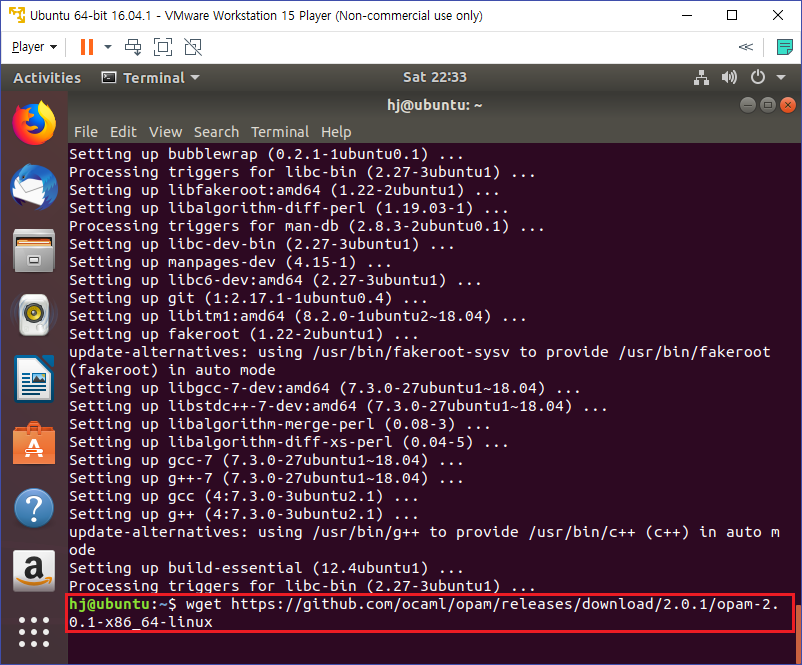Close the hj@ubuntu terminal window
This screenshot has height=665, width=802.
[x=788, y=105]
